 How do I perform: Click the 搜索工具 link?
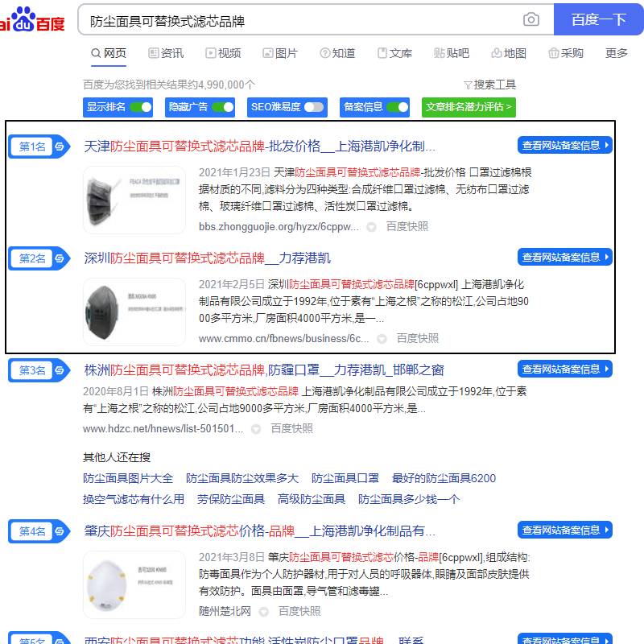[494, 85]
